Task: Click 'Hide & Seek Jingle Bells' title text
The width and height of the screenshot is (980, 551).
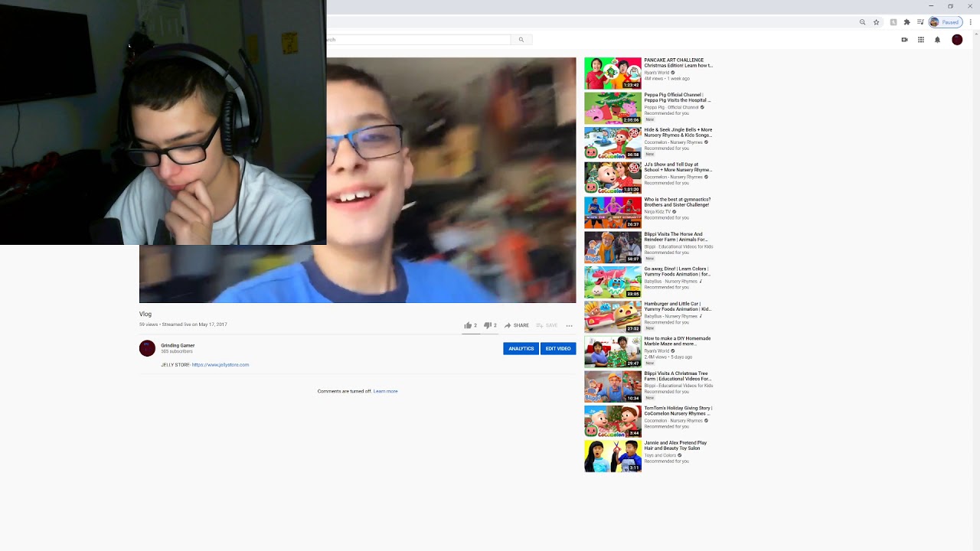Action: tap(678, 132)
